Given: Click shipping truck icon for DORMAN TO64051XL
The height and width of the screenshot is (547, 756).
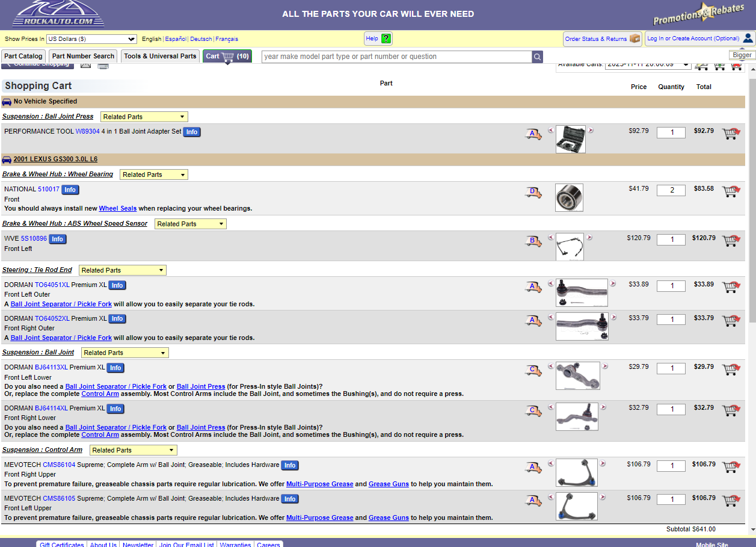Looking at the screenshot, I should (533, 287).
